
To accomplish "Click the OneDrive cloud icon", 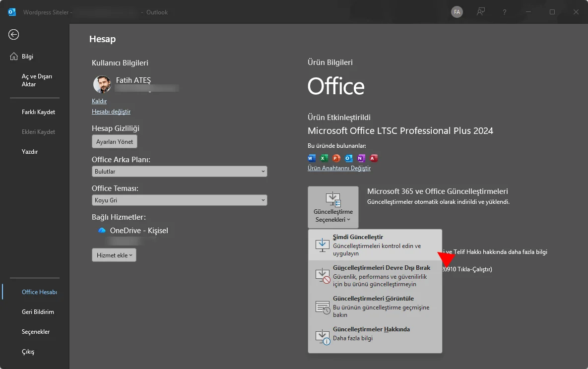I will tap(102, 230).
